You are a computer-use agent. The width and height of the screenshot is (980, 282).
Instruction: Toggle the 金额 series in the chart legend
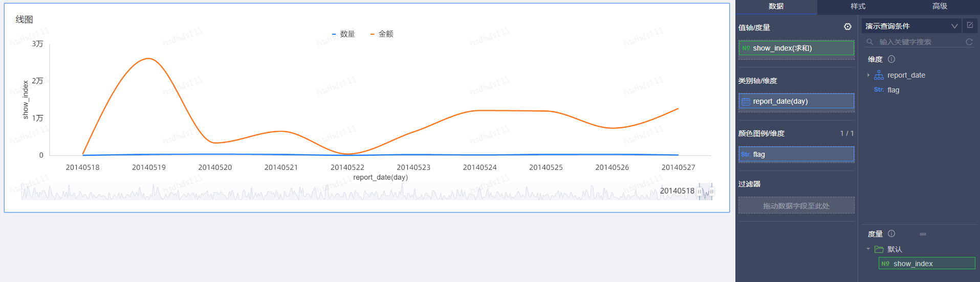382,34
